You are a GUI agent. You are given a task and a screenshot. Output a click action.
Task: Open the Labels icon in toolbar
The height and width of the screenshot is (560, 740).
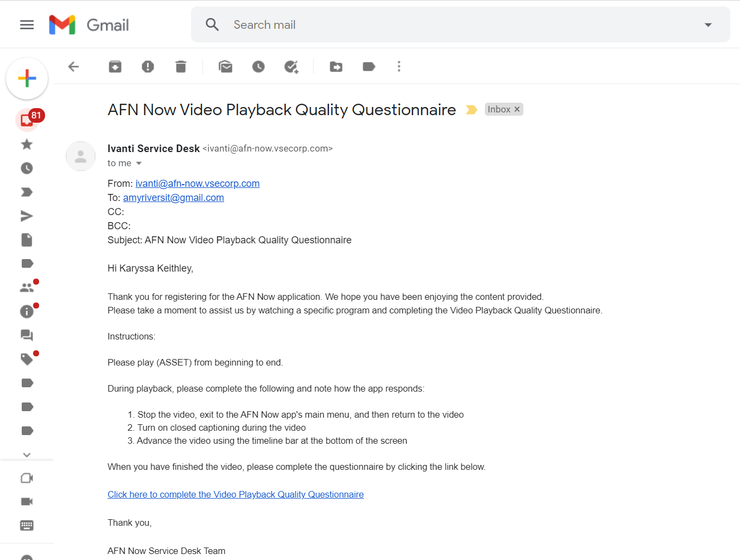point(369,67)
